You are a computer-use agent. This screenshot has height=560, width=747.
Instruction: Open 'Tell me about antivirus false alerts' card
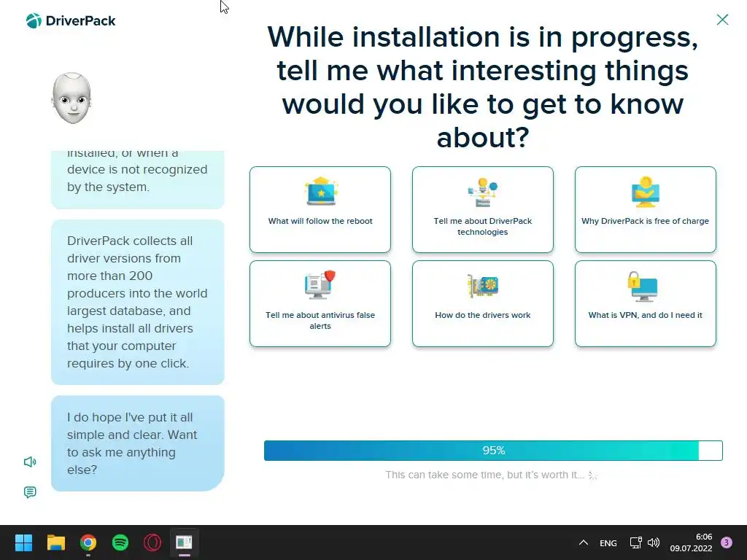(320, 303)
